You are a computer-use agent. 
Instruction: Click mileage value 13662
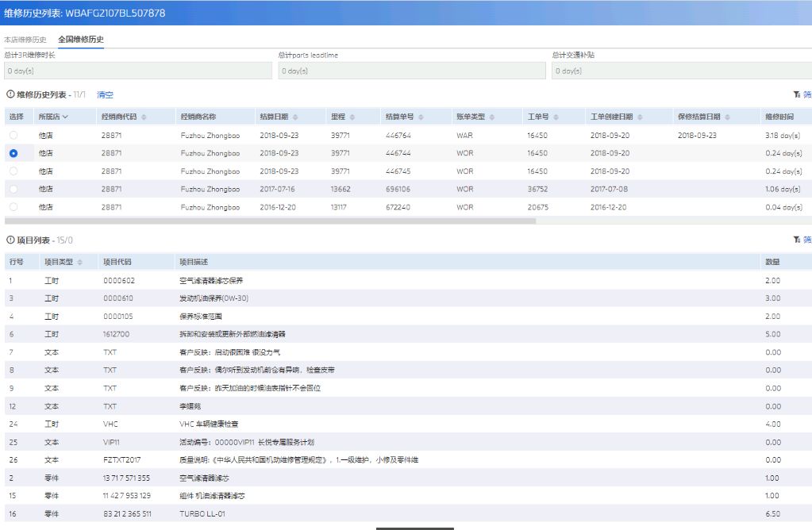(x=341, y=190)
